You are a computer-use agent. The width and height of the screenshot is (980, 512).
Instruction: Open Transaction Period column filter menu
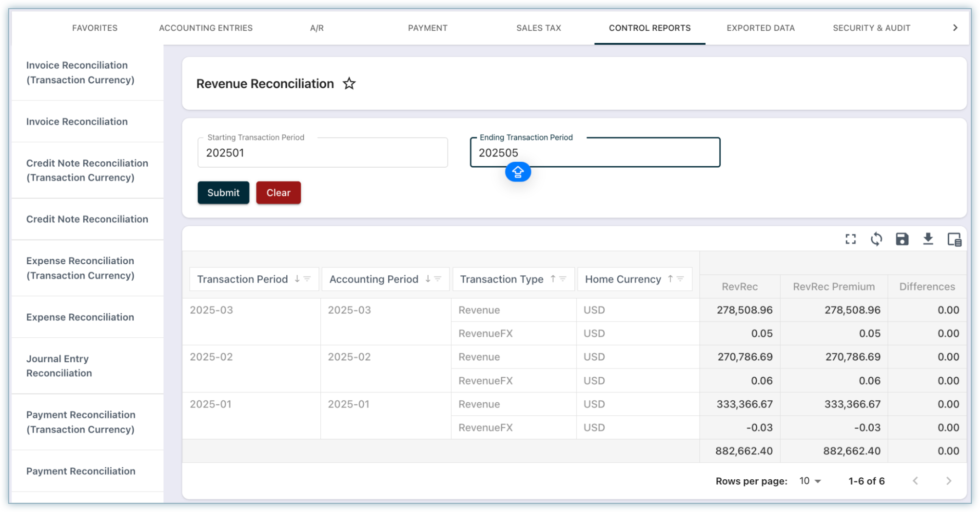coord(307,279)
